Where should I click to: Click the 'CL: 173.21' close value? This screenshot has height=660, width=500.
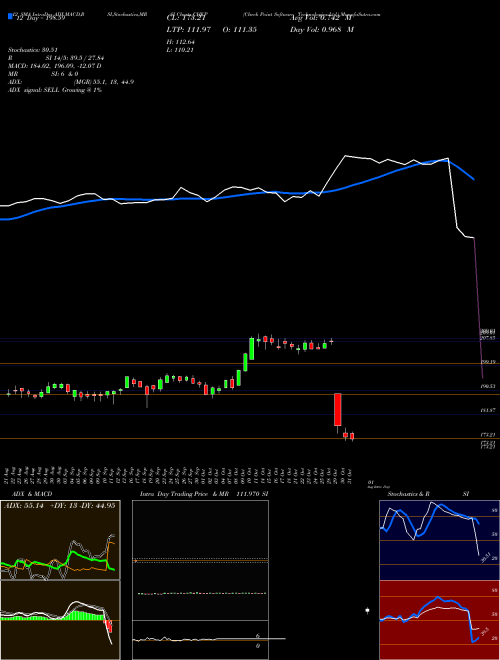(x=186, y=18)
